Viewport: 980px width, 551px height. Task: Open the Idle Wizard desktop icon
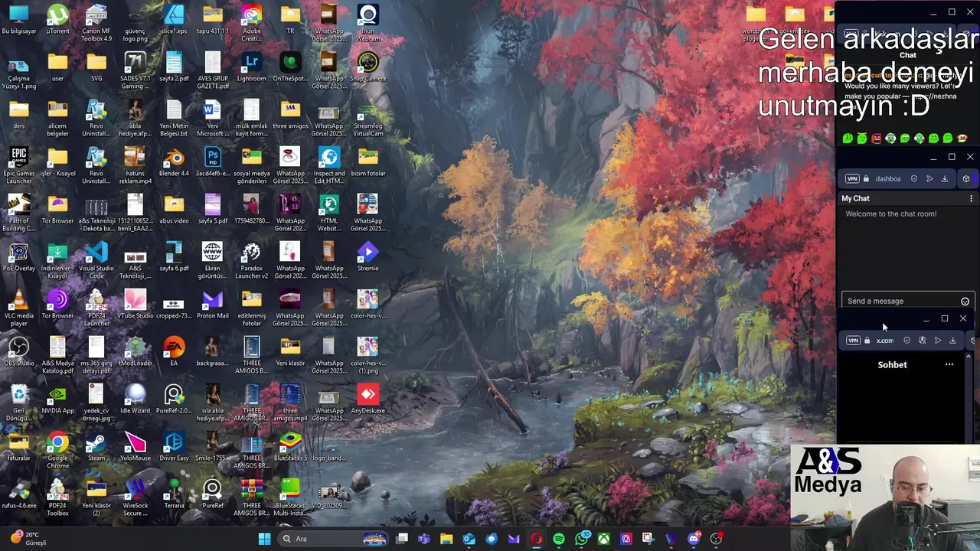(135, 399)
